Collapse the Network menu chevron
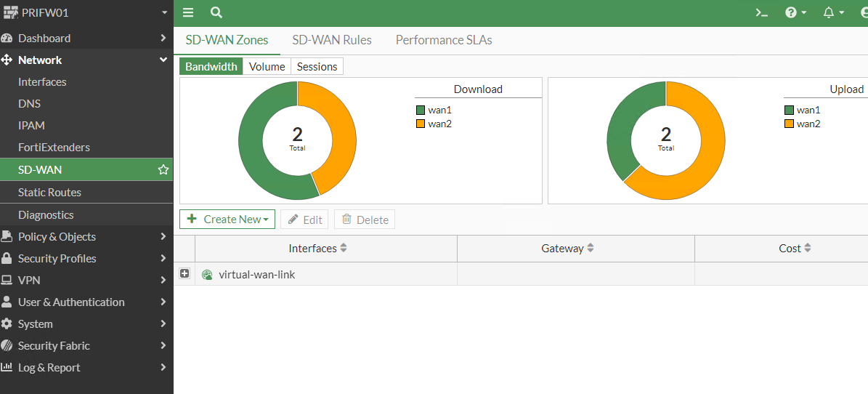Screen dimensions: 868x394 [x=163, y=60]
